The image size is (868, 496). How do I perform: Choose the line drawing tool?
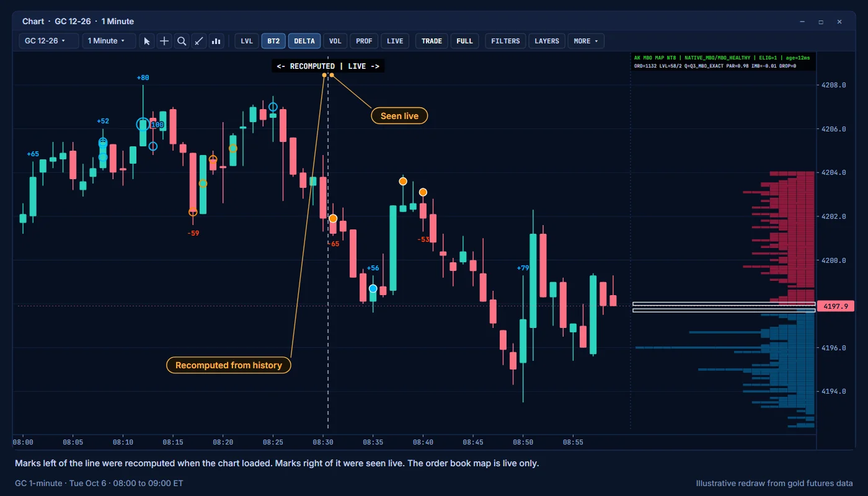pos(199,41)
